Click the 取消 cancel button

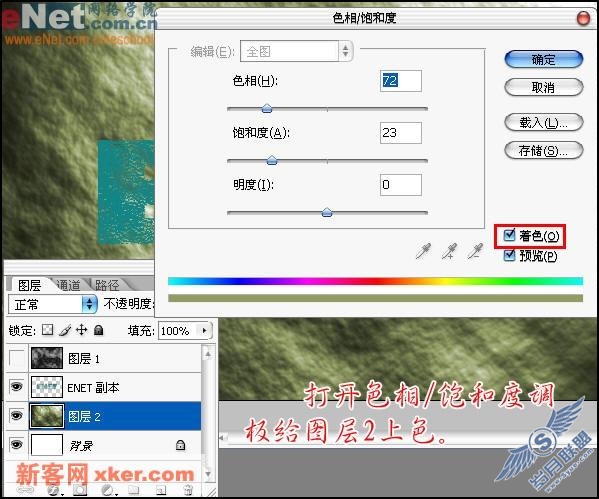point(544,87)
